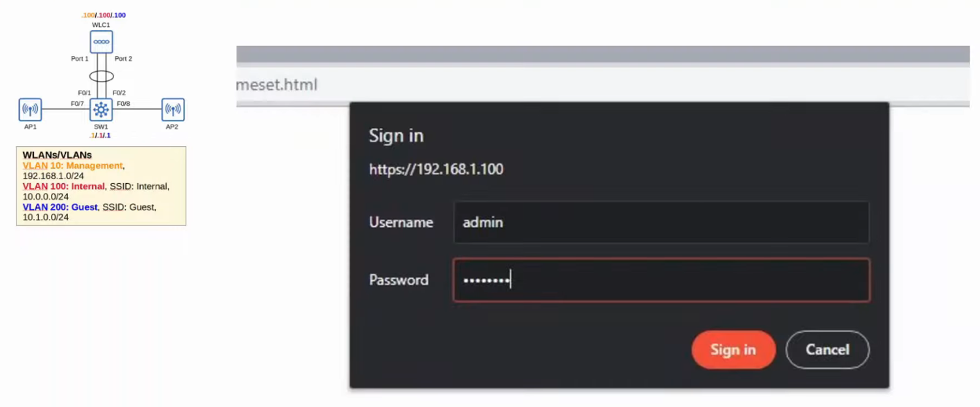Focus the Username input field
The height and width of the screenshot is (407, 980).
(661, 222)
